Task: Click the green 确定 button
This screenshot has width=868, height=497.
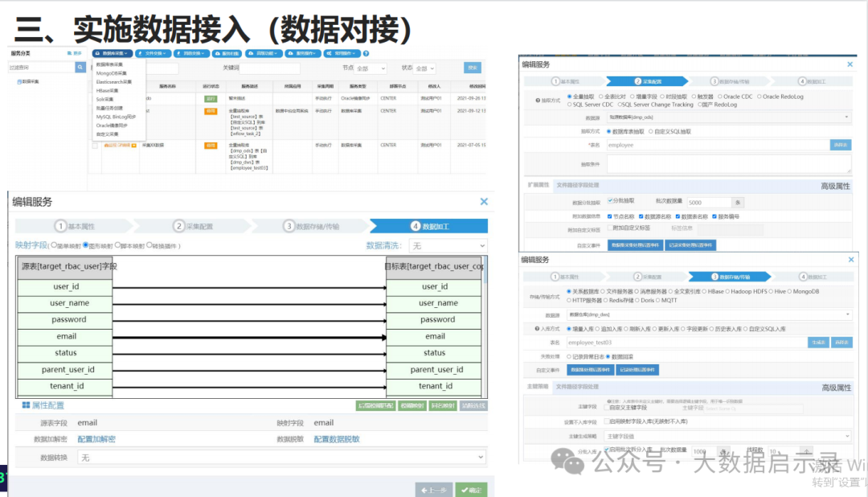Action: (x=471, y=491)
